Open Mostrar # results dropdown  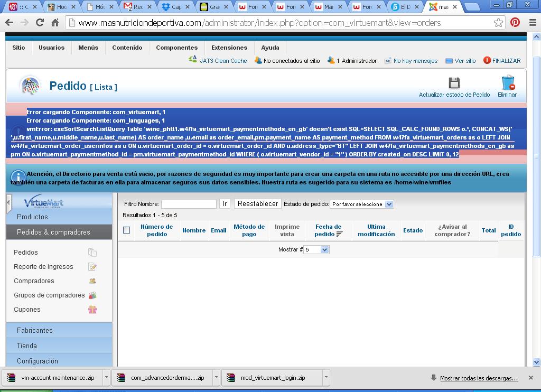(x=316, y=249)
